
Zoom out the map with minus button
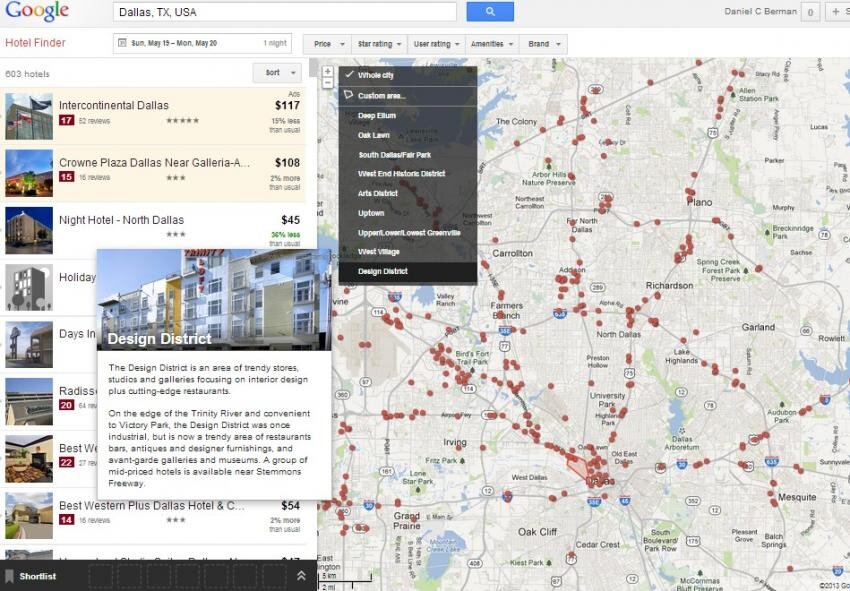(x=327, y=83)
